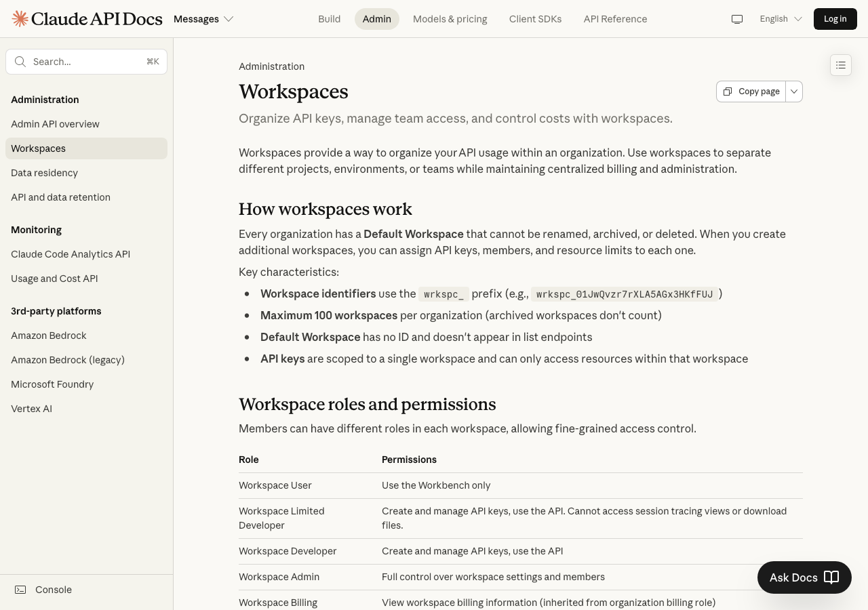Expand the Copy page options chevron
This screenshot has height=610, width=868.
tap(794, 91)
